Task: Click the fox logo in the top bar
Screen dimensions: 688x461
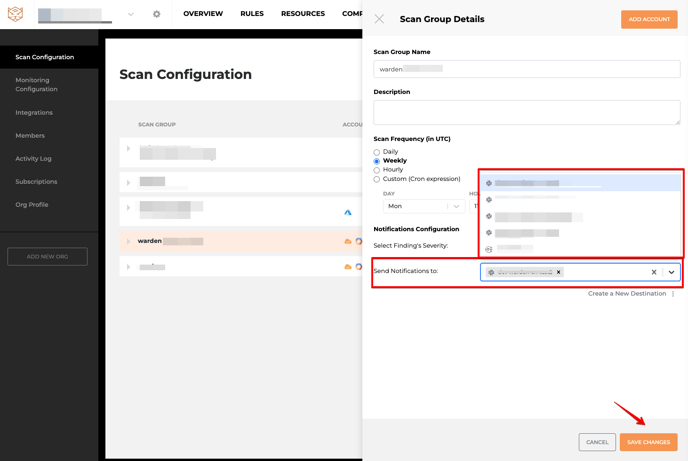Action: pyautogui.click(x=15, y=14)
